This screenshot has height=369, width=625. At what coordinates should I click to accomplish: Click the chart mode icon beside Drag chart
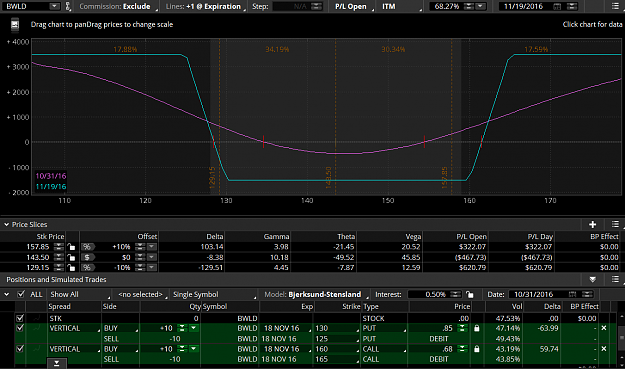(15, 25)
